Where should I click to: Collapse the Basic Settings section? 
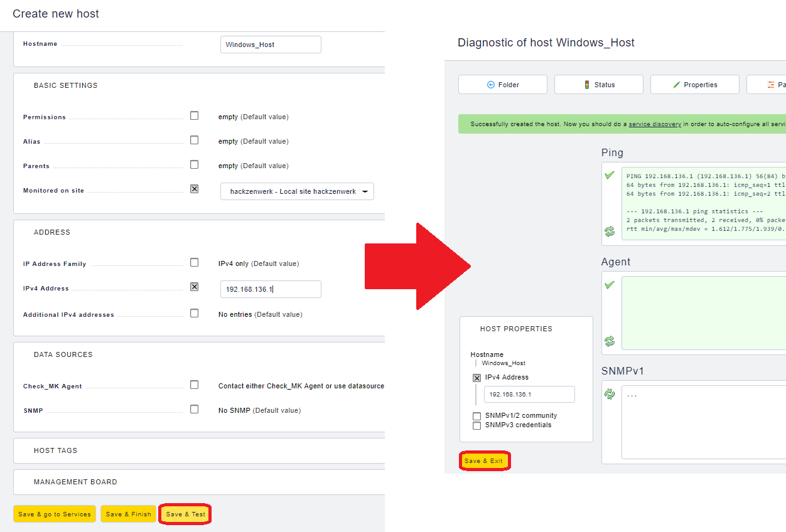(x=65, y=85)
